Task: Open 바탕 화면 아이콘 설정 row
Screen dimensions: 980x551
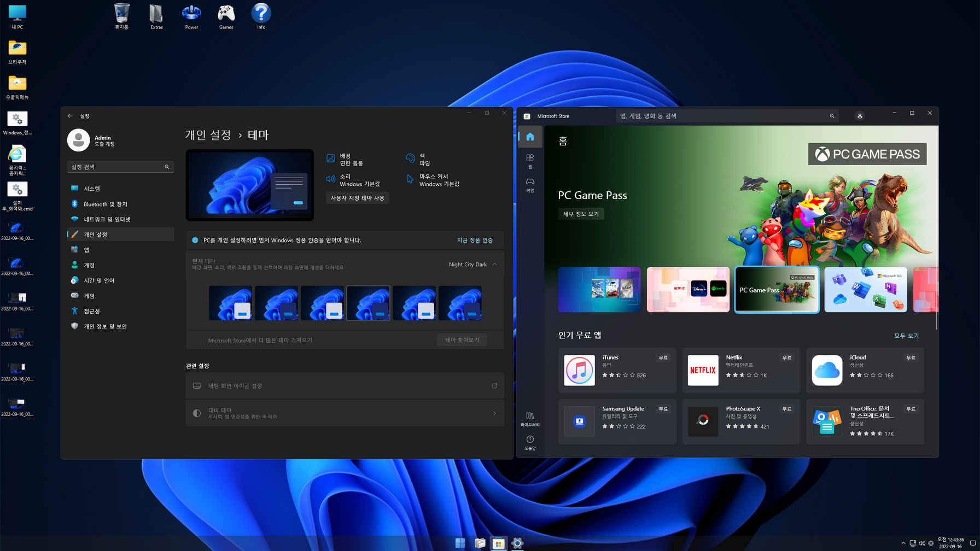Action: click(345, 386)
